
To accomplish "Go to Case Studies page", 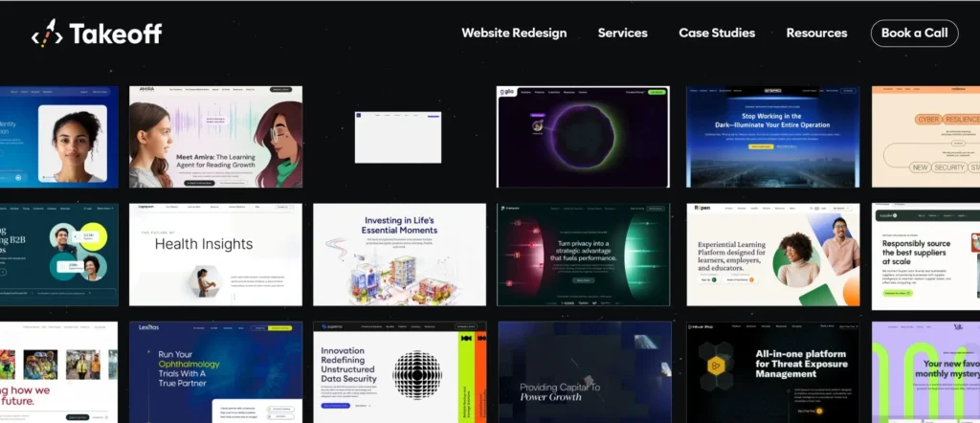I will pos(717,33).
